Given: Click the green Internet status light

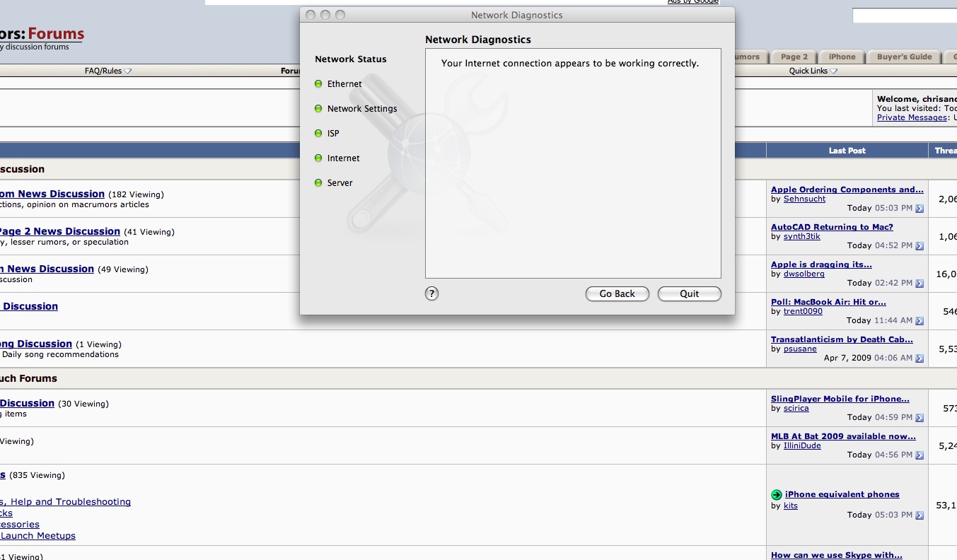Looking at the screenshot, I should [x=318, y=158].
